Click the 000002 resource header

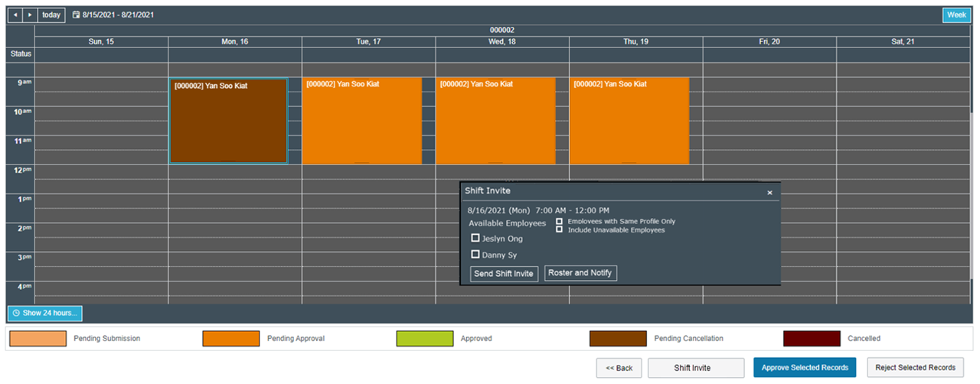coord(502,30)
